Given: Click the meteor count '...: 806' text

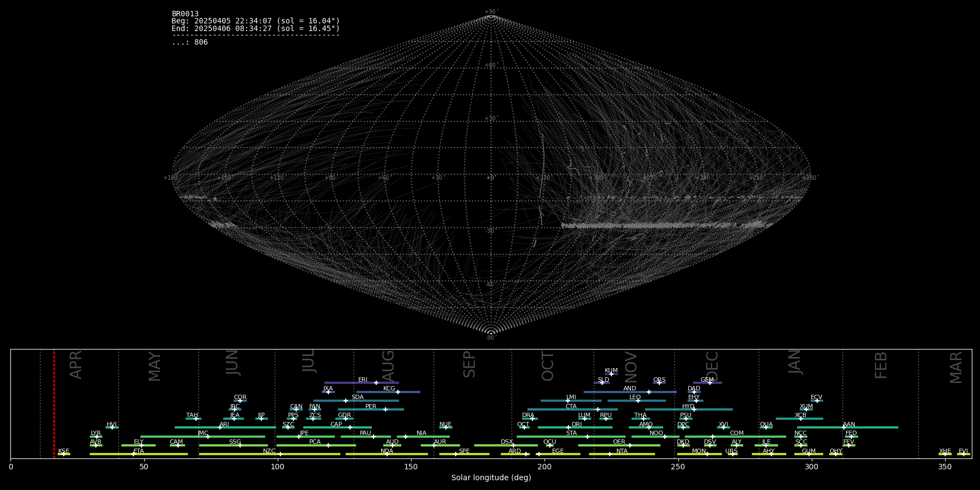Looking at the screenshot, I should (x=189, y=42).
